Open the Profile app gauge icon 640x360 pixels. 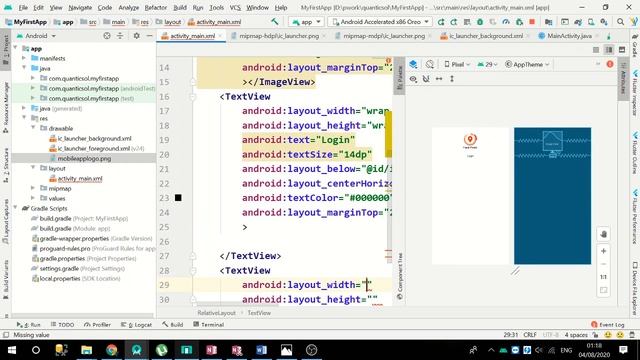pos(506,22)
